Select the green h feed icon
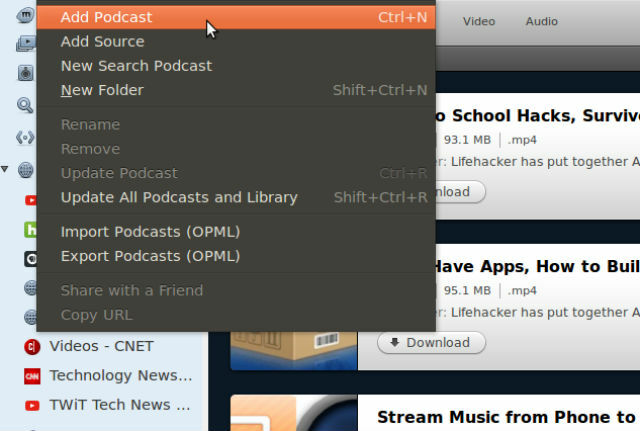This screenshot has height=431, width=640. tap(31, 230)
